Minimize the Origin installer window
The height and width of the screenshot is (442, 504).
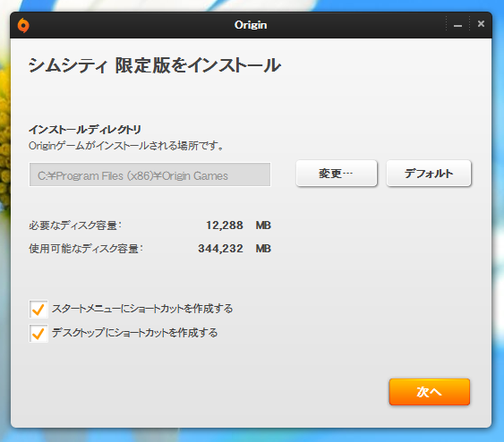457,25
